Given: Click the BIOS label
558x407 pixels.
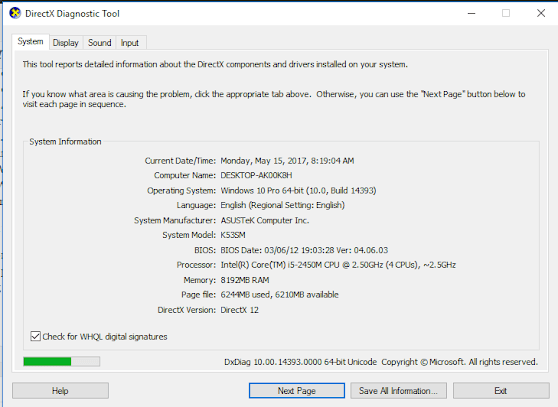Looking at the screenshot, I should click(x=205, y=250).
